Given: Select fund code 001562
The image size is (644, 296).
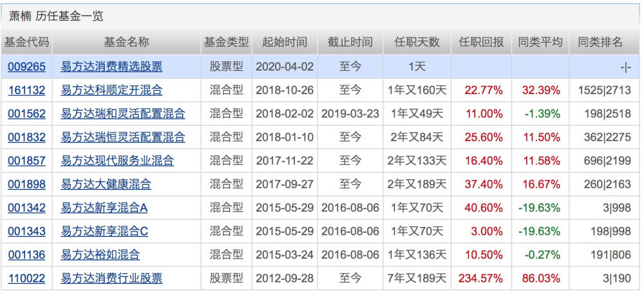Looking at the screenshot, I should [26, 113].
